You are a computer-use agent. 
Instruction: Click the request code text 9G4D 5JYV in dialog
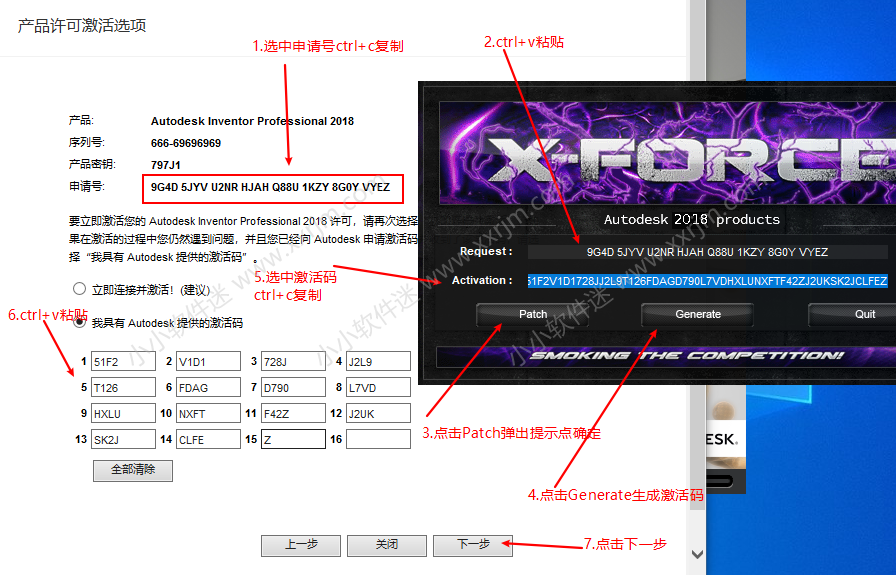270,187
